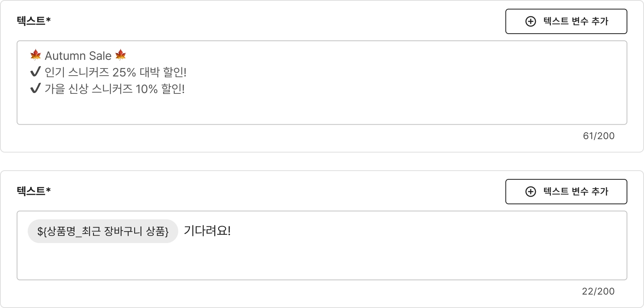This screenshot has width=644, height=308.
Task: Click the maple leaf emoji after Autumn Sale
Action: (120, 55)
